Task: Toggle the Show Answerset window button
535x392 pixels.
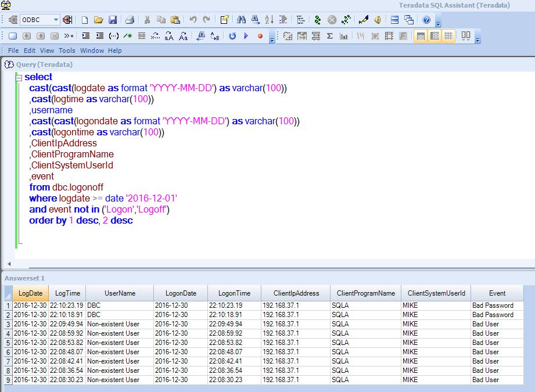Action: pos(435,35)
